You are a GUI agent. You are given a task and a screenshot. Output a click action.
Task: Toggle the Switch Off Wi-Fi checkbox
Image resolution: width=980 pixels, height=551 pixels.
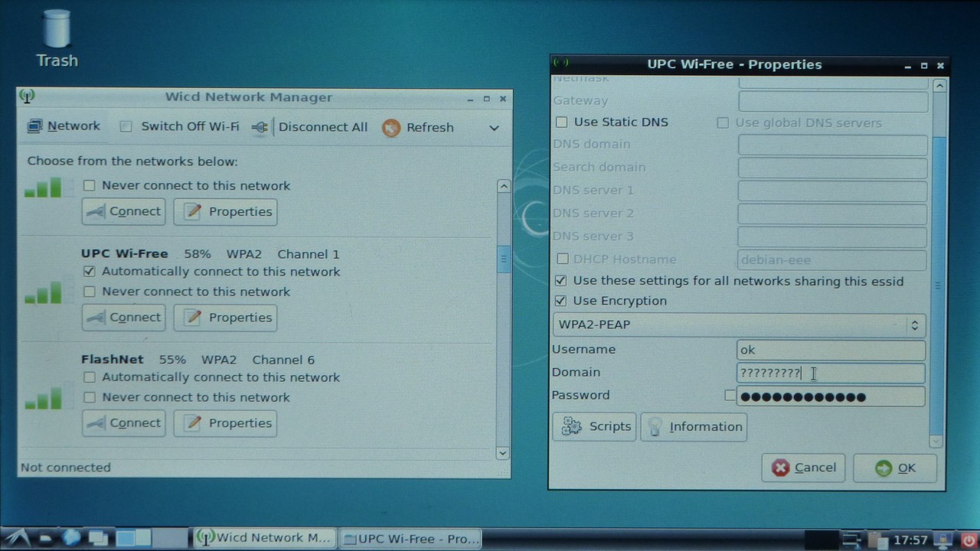[126, 127]
